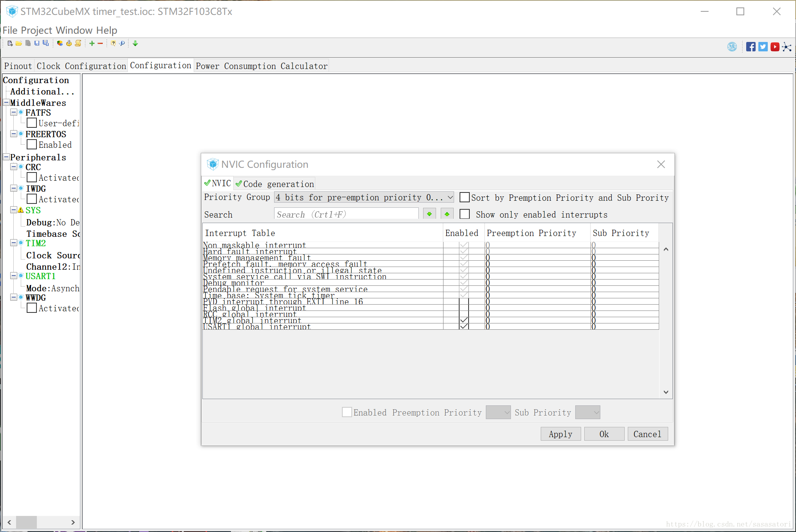Open the File menu

[10, 30]
